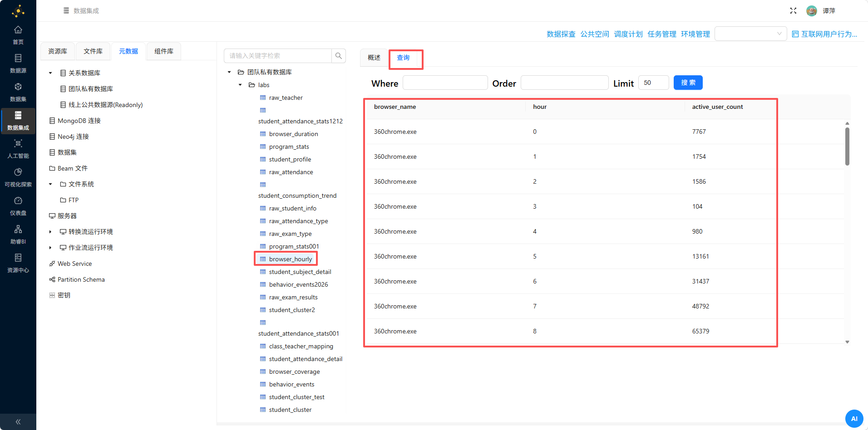The height and width of the screenshot is (430, 868).
Task: Expand the 转换流运行环境 node
Action: [50, 232]
